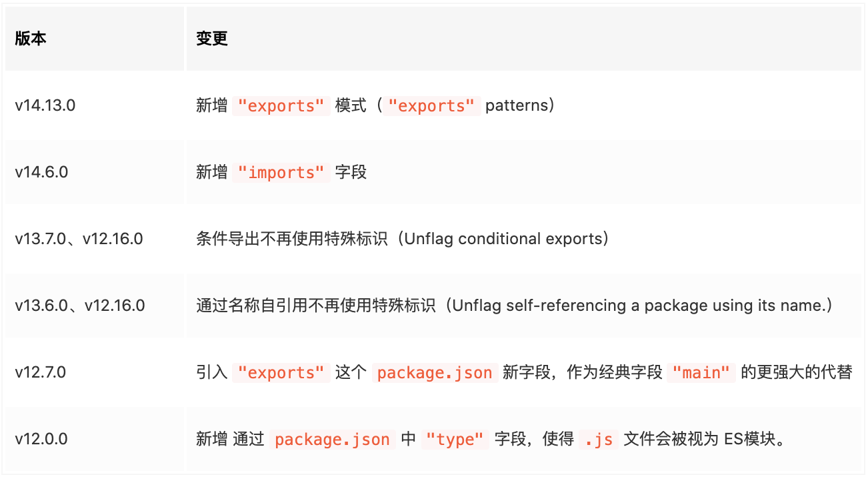The image size is (868, 479).
Task: Click the first "exports" code tag in v14.13.0 row
Action: [x=281, y=106]
